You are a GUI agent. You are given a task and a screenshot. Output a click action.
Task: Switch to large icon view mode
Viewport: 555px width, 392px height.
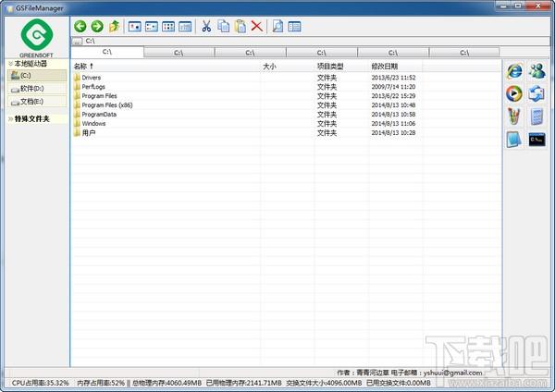tap(134, 27)
